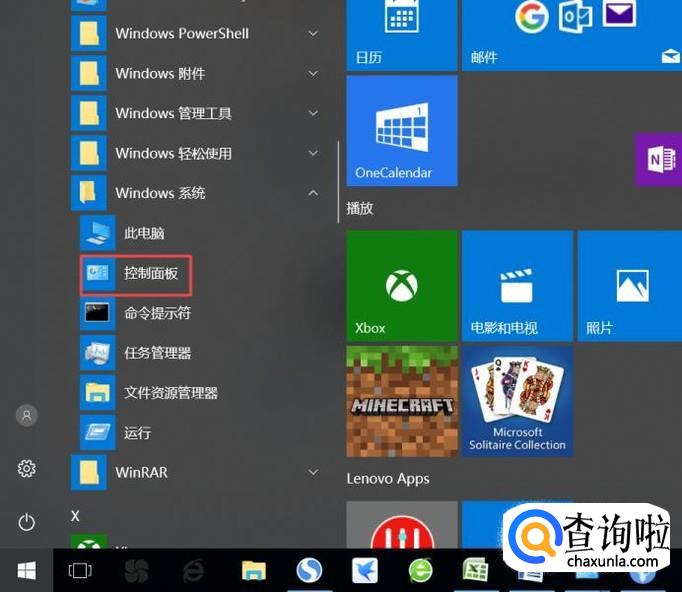Image resolution: width=682 pixels, height=592 pixels.
Task: Click the File Explorer folder icon in list
Action: tap(97, 393)
